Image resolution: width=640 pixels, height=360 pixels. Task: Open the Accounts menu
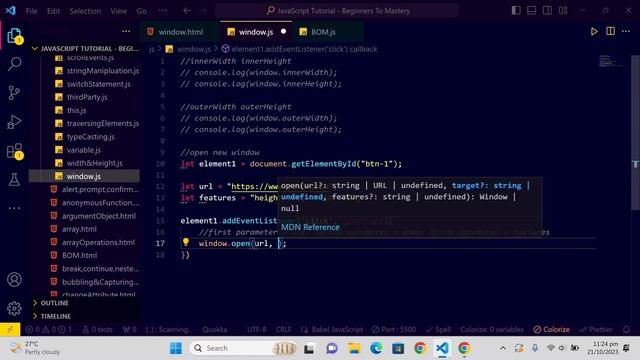[x=14, y=280]
